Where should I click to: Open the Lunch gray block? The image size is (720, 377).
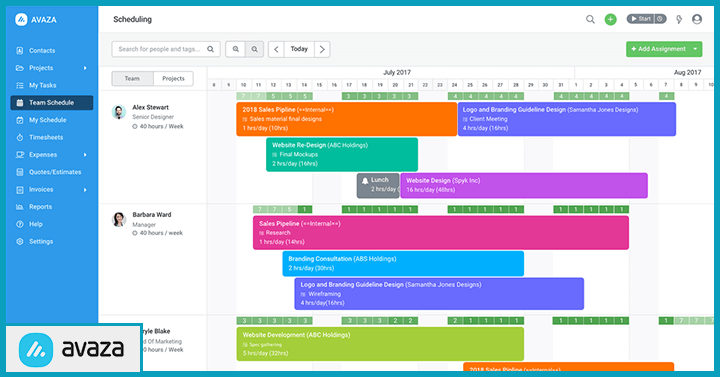(x=378, y=186)
